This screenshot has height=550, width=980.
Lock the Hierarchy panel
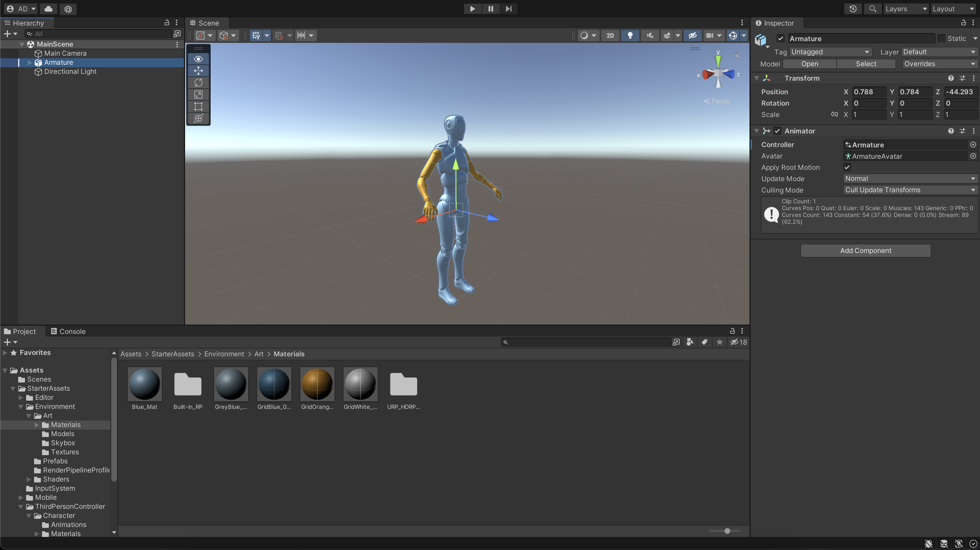point(167,23)
